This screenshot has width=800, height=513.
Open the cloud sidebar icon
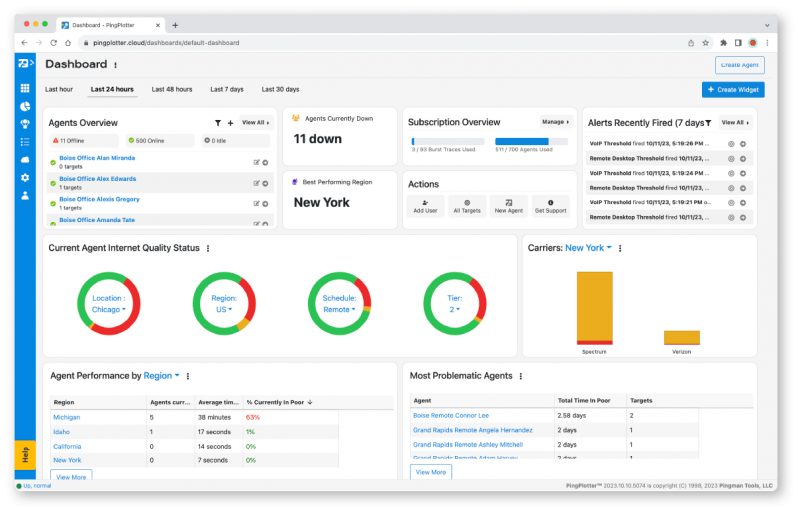click(24, 160)
